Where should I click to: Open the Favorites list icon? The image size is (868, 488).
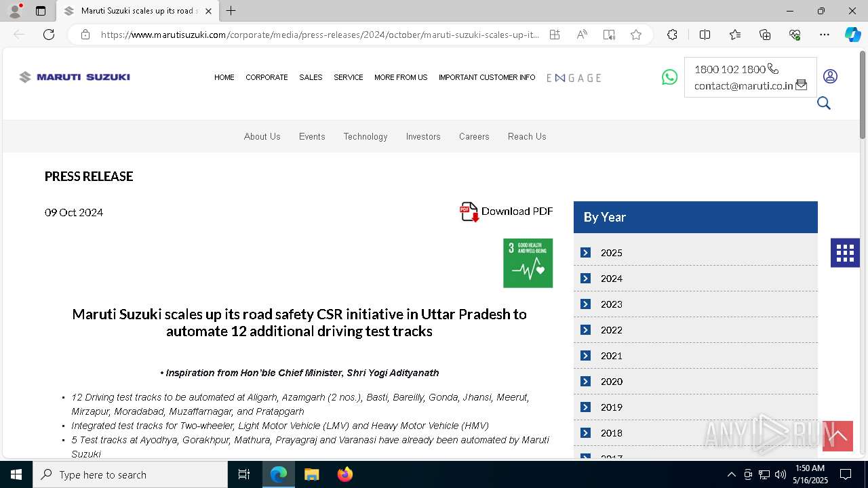point(735,35)
